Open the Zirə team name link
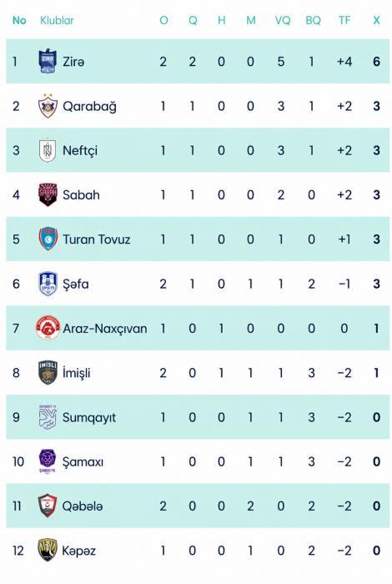 coord(73,62)
